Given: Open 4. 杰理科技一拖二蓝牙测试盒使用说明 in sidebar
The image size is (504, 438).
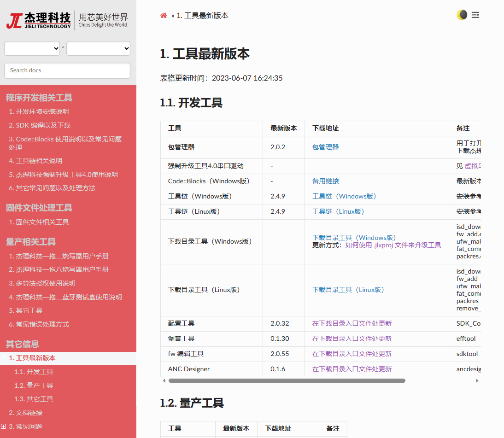Looking at the screenshot, I should tap(65, 297).
